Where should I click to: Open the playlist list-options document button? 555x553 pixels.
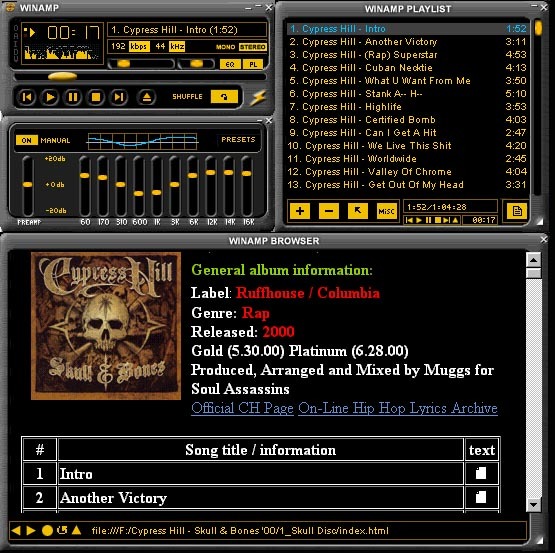tap(517, 211)
